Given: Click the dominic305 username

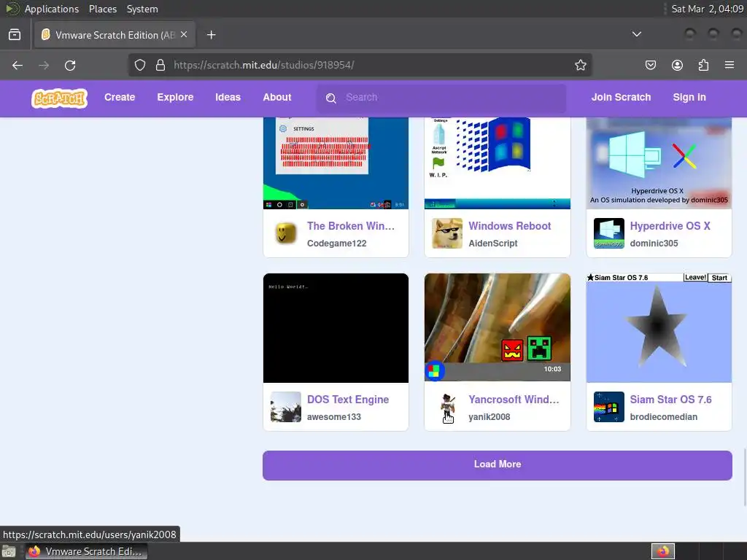Looking at the screenshot, I should 654,244.
